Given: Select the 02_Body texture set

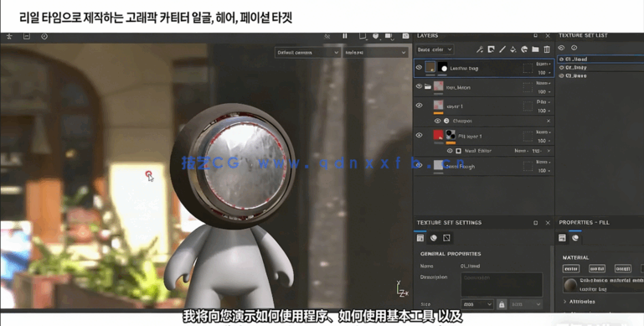Looking at the screenshot, I should pyautogui.click(x=600, y=67).
